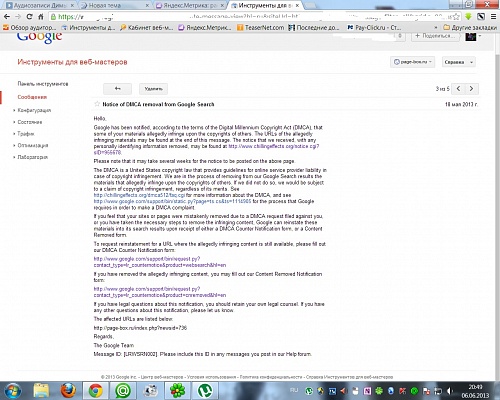Image resolution: width=500 pixels, height=400 pixels.
Task: Open the Кабинет веб-м... bookmark
Action: pyautogui.click(x=147, y=28)
